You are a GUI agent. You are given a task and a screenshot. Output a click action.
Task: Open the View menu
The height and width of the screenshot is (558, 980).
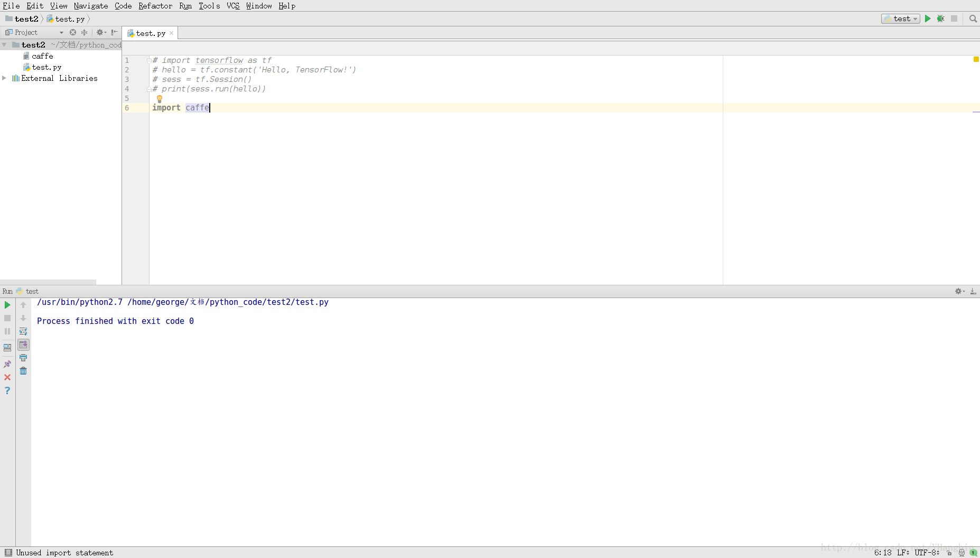tap(59, 6)
